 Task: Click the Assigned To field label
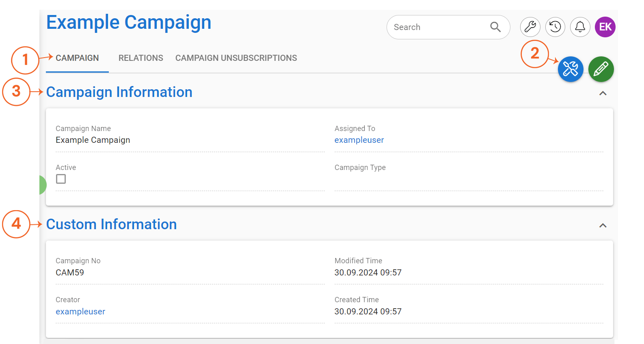tap(355, 129)
